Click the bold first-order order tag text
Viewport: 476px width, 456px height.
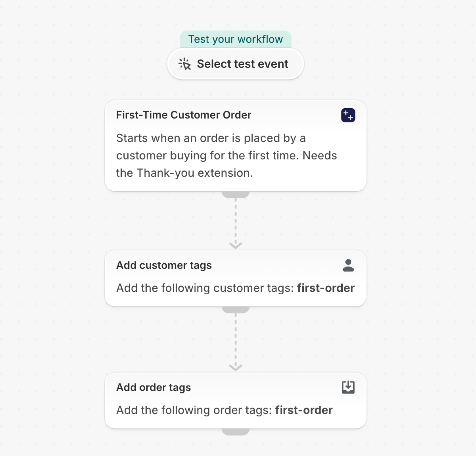304,410
